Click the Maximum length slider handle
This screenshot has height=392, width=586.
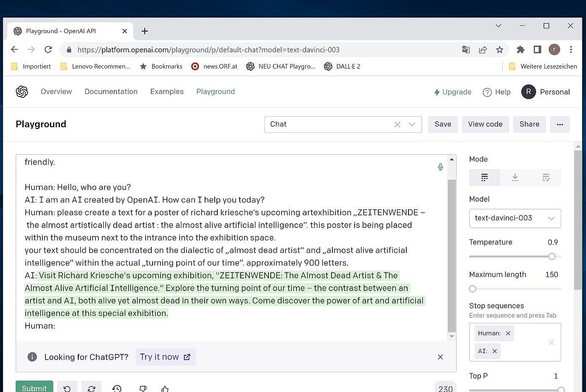coord(472,289)
